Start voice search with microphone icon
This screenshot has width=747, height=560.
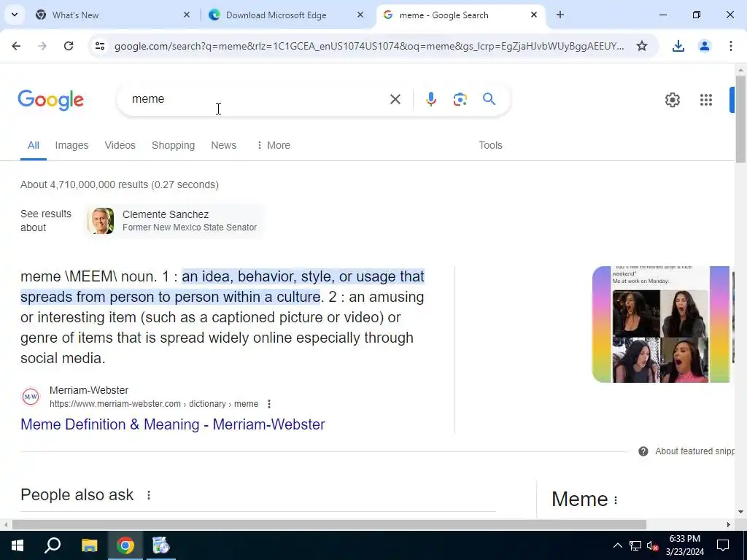click(x=430, y=99)
